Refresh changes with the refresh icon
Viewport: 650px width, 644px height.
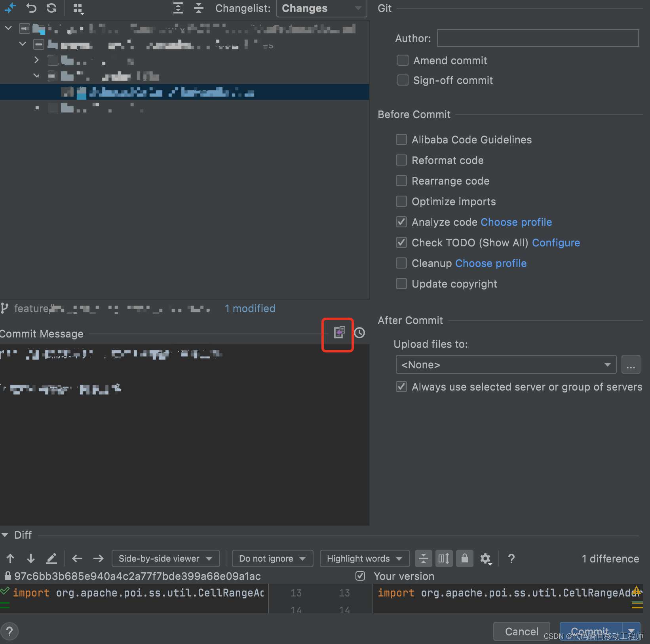51,8
